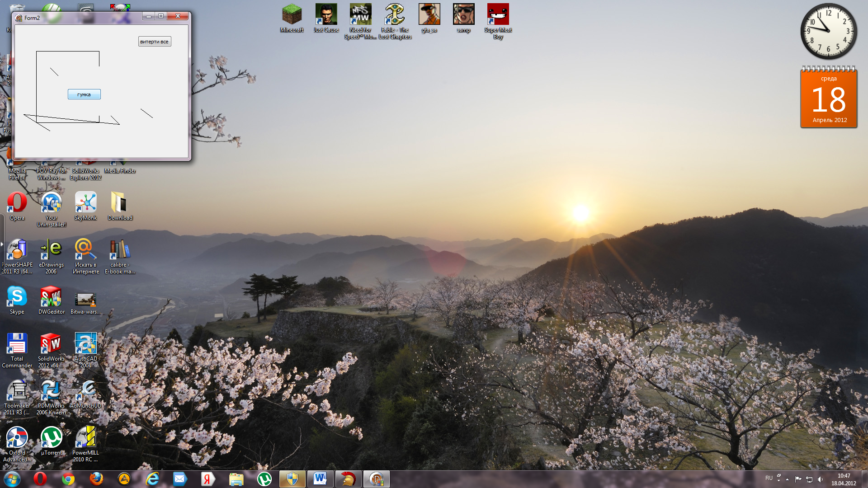Select the AdMunchHUD desktop icon
868x488 pixels.
click(85, 394)
